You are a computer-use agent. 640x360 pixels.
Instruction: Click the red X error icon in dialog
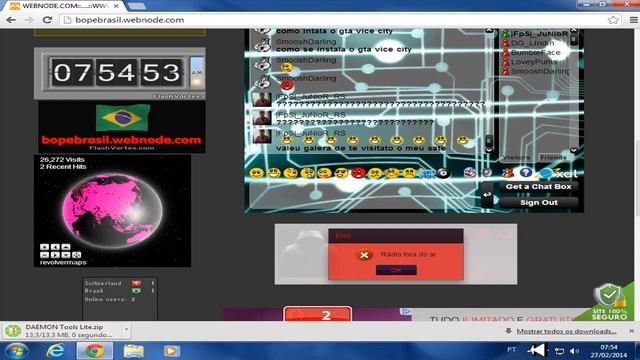[x=364, y=255]
